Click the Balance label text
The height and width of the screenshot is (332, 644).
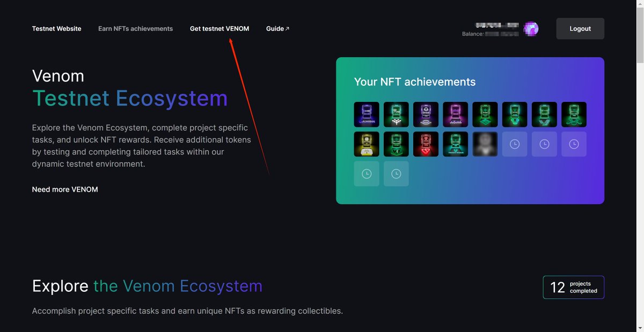(473, 34)
